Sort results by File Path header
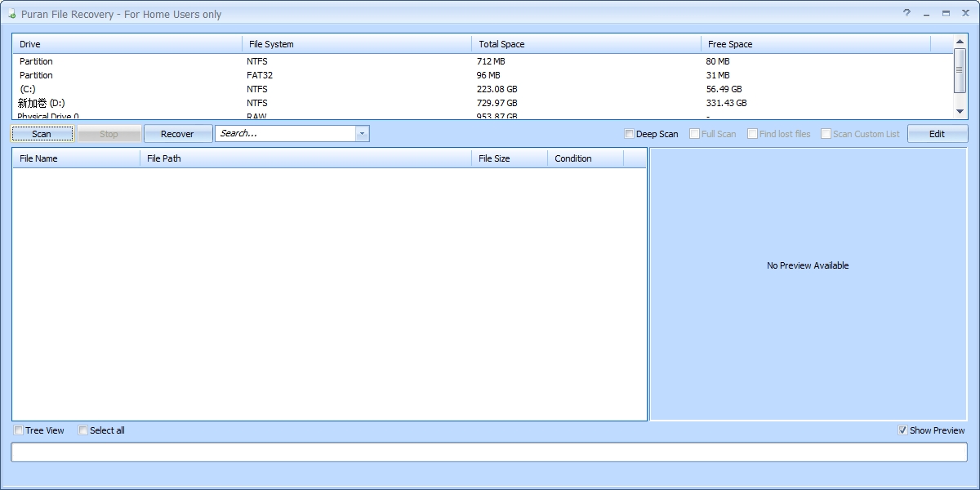 click(x=306, y=158)
